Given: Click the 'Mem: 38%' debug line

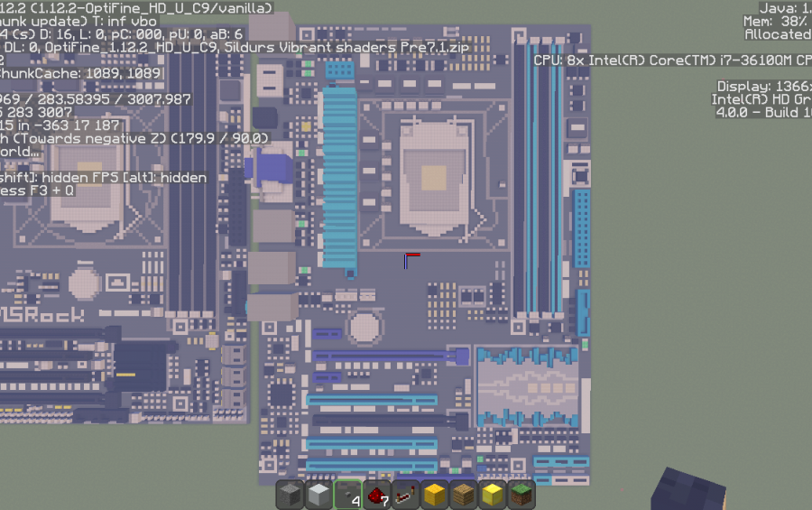Looking at the screenshot, I should tap(778, 22).
